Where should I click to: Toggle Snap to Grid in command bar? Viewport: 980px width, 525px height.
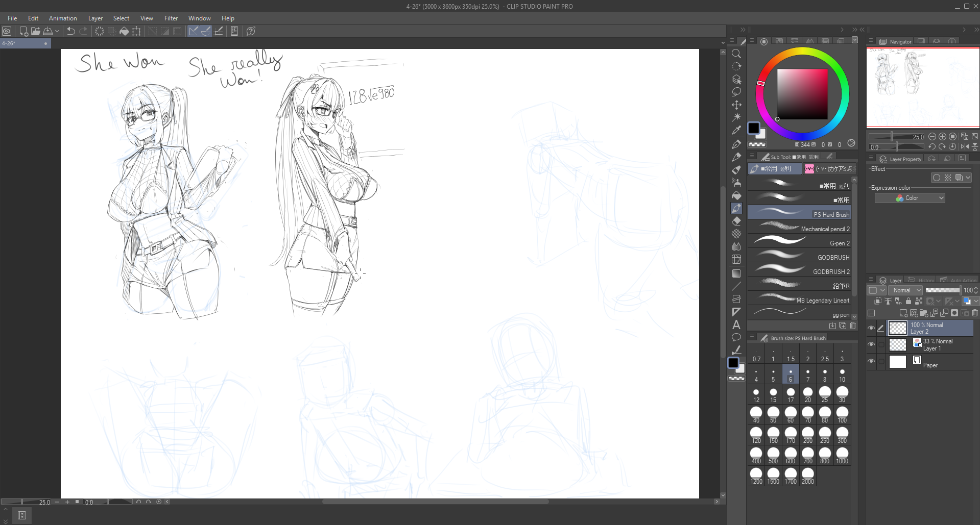pyautogui.click(x=219, y=31)
